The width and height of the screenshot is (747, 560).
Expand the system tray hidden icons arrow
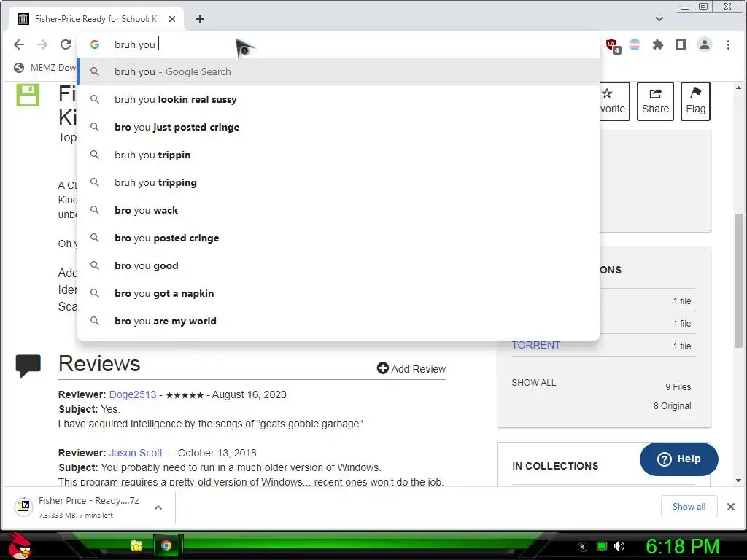pos(583,547)
